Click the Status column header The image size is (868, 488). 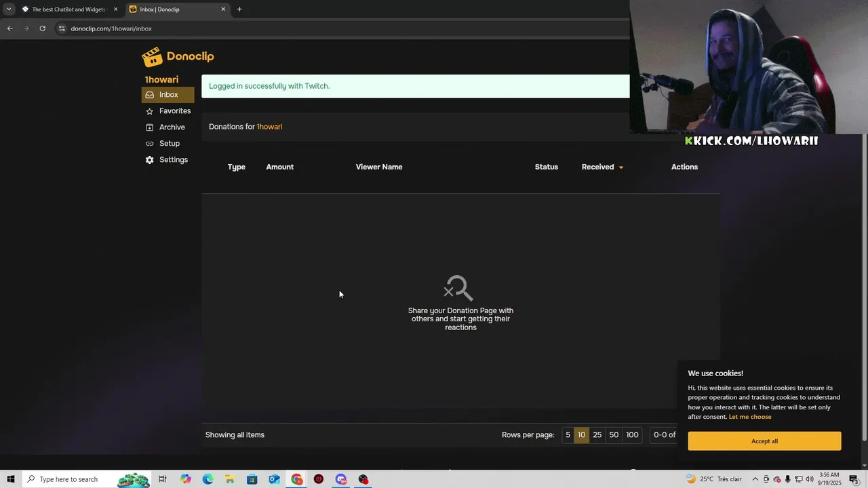point(547,167)
